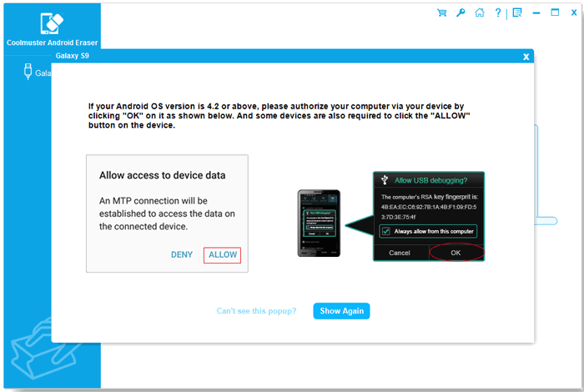Click Cancel in USB debugging illustration
This screenshot has width=584, height=392.
point(400,253)
